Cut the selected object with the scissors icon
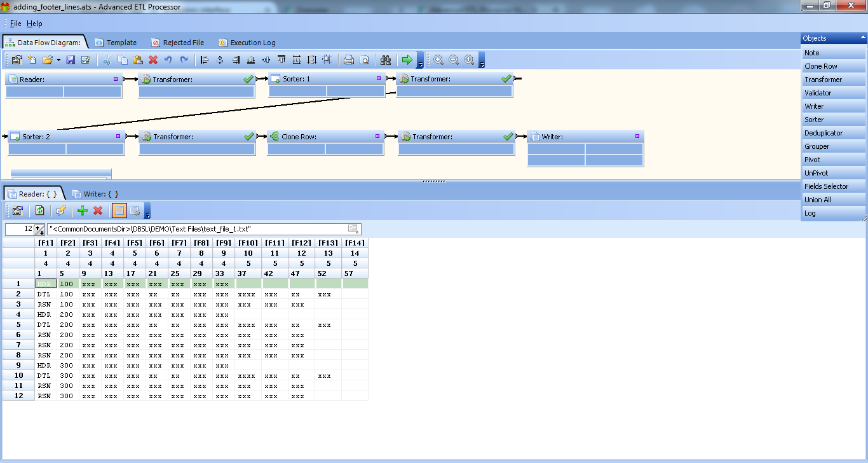Screen dimensions: 868x463 point(107,60)
